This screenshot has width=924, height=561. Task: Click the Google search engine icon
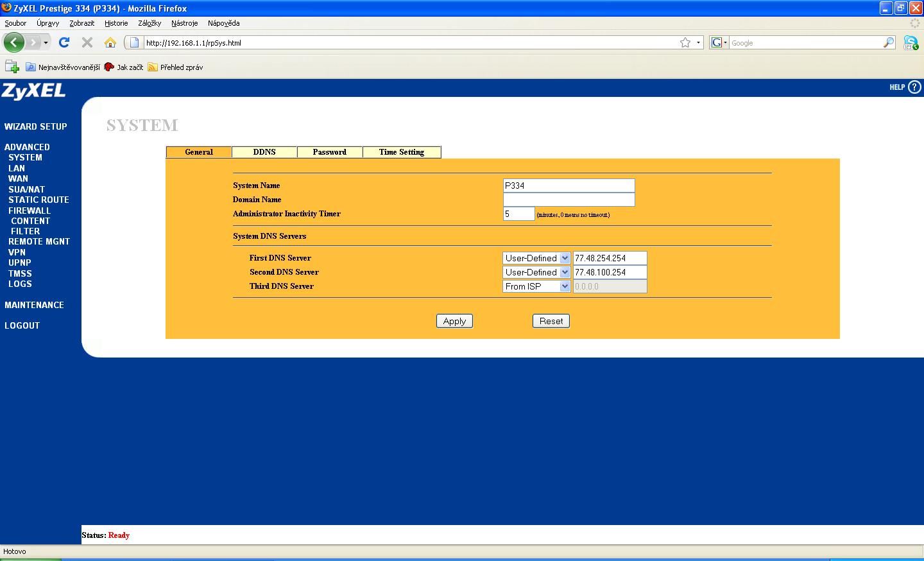(x=717, y=42)
